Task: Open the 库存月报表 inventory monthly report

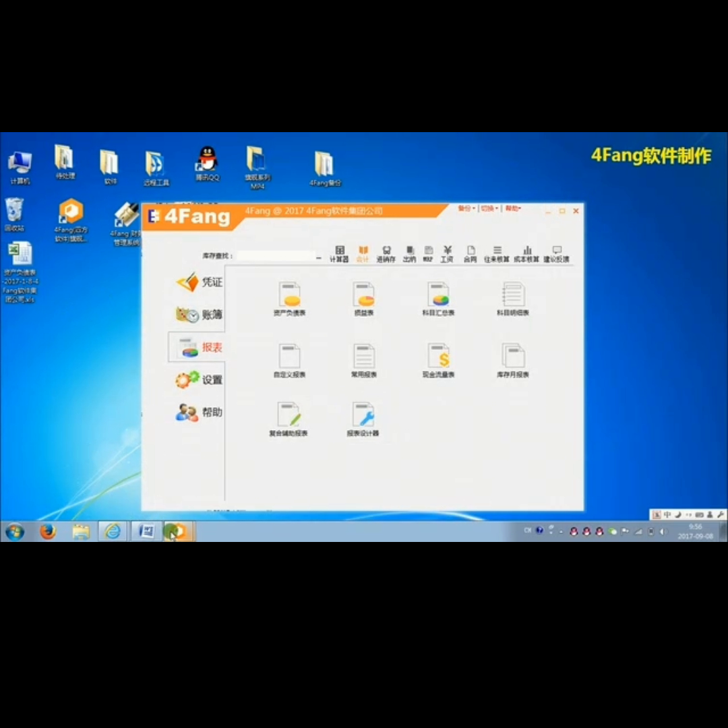Action: (x=512, y=361)
